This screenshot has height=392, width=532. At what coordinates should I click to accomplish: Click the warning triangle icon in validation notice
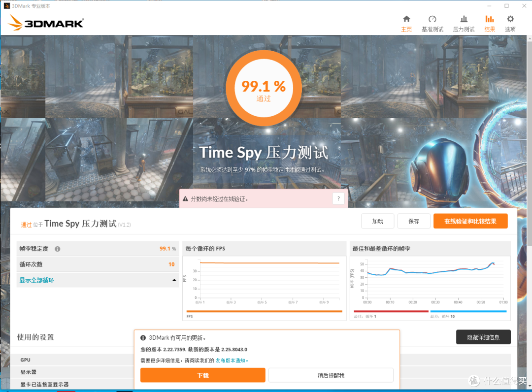click(x=185, y=199)
